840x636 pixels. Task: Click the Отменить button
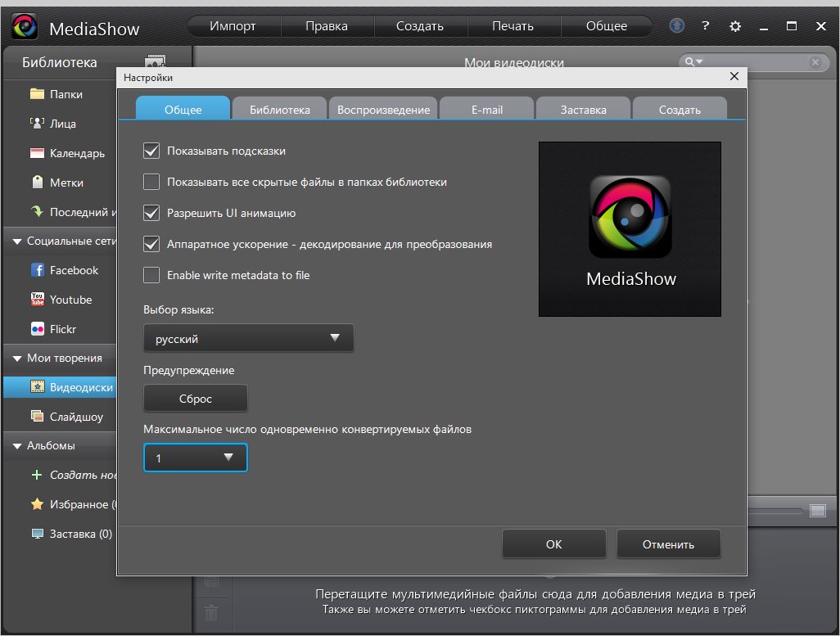(668, 544)
